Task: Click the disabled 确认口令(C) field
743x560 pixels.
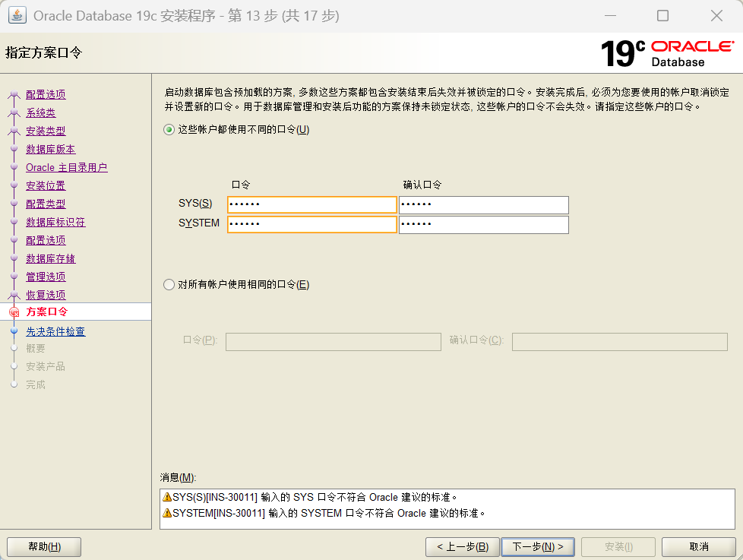Action: pos(619,342)
